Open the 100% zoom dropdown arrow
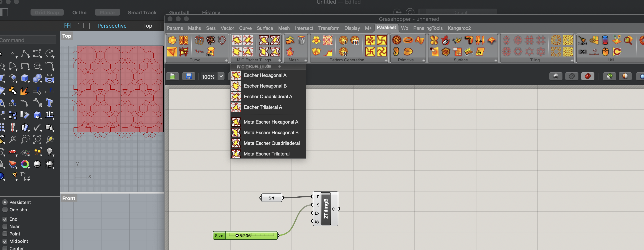The height and width of the screenshot is (250, 644). click(221, 76)
